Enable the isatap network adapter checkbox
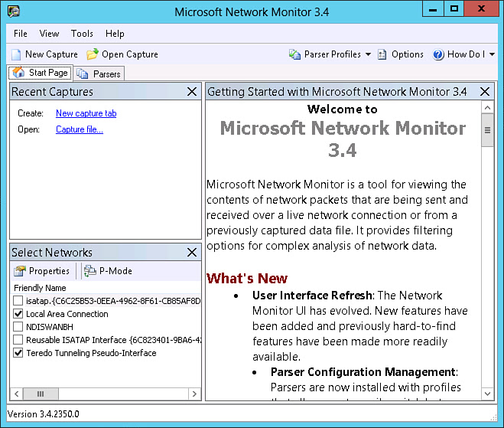Viewport: 504px width, 428px height. 18,301
